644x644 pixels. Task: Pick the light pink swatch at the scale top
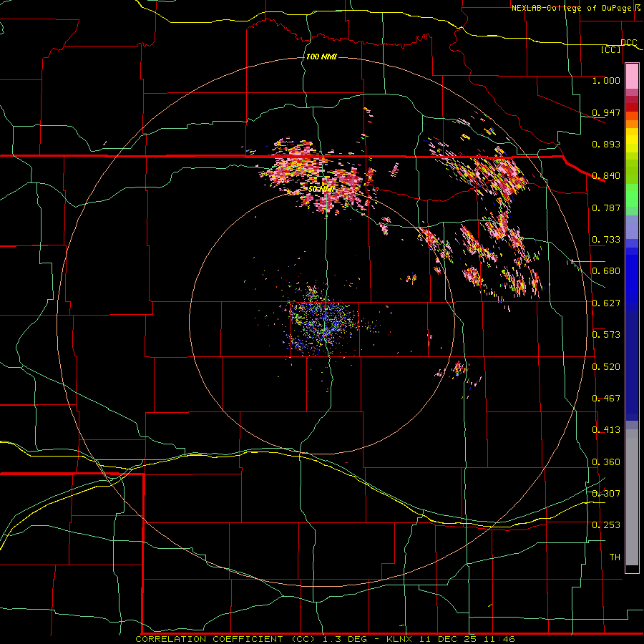point(632,77)
